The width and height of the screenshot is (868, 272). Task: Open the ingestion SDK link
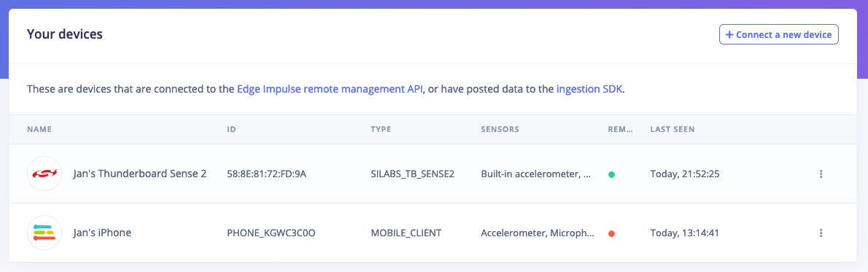[x=590, y=89]
